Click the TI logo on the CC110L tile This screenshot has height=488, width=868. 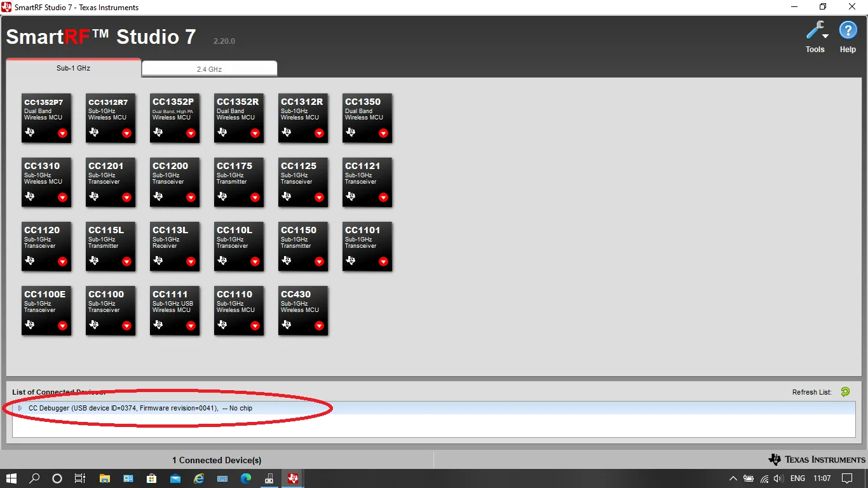[x=223, y=261]
